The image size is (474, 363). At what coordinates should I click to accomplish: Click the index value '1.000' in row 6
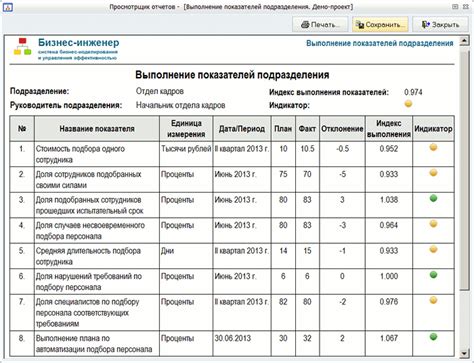pyautogui.click(x=389, y=276)
